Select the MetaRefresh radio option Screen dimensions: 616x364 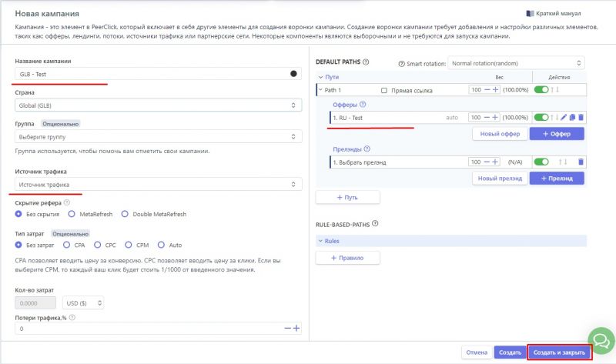click(72, 214)
